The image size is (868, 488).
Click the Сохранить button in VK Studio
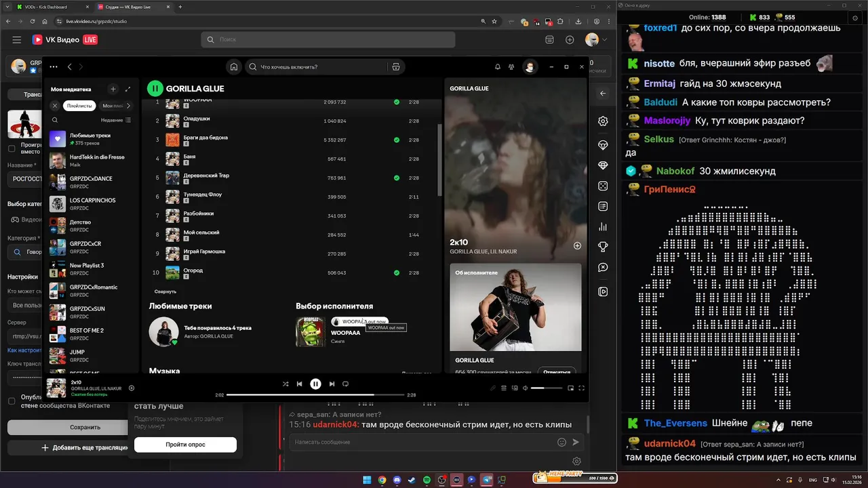click(x=66, y=427)
